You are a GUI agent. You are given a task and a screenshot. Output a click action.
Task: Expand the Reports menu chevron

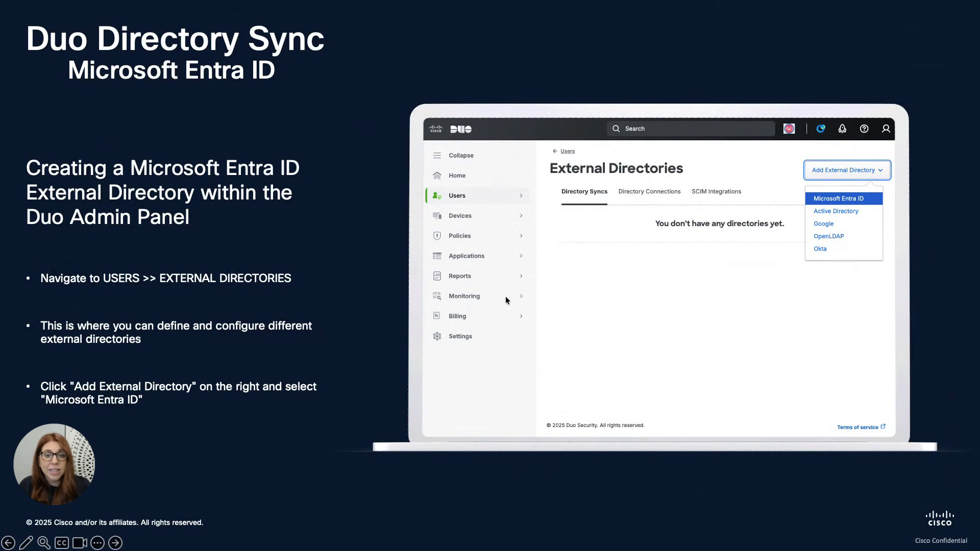[x=521, y=276]
